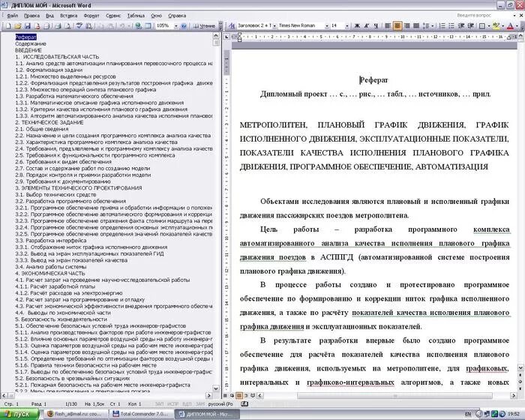
Task: Click the Print icon in the toolbar
Action: click(x=58, y=25)
